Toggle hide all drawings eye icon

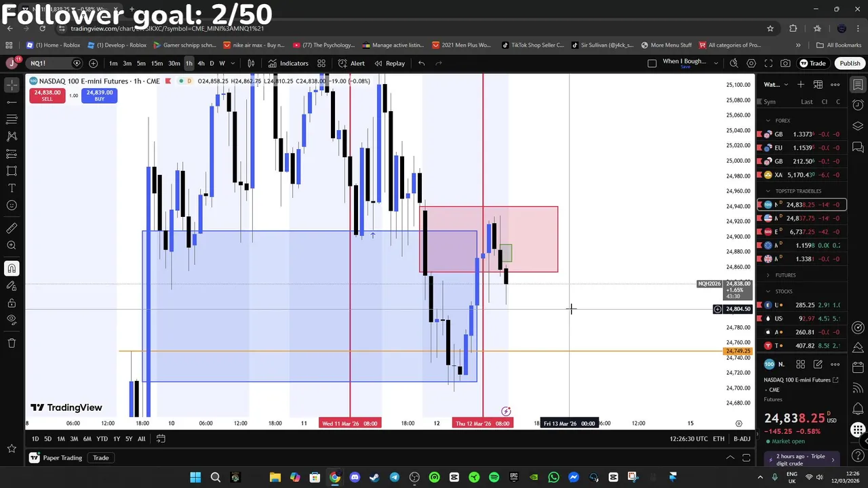(x=12, y=319)
